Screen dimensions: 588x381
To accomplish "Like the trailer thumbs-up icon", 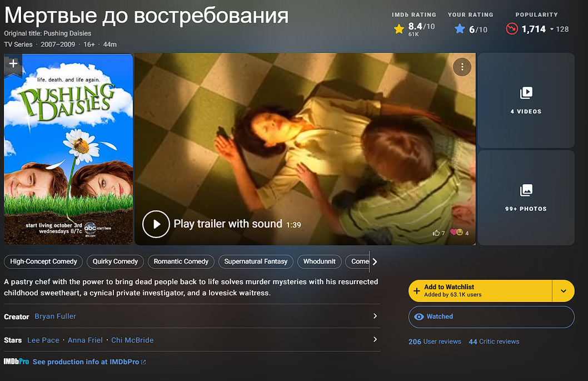I will 436,232.
